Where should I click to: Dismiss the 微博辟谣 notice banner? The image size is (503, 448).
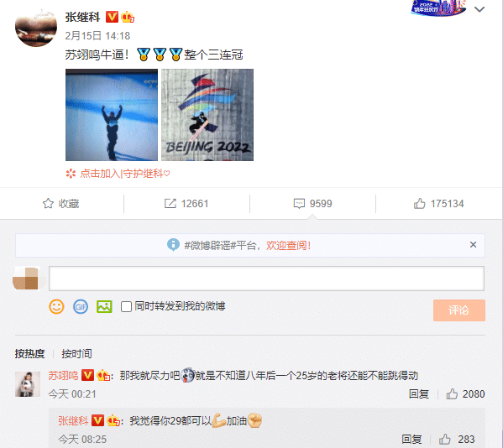coord(473,245)
